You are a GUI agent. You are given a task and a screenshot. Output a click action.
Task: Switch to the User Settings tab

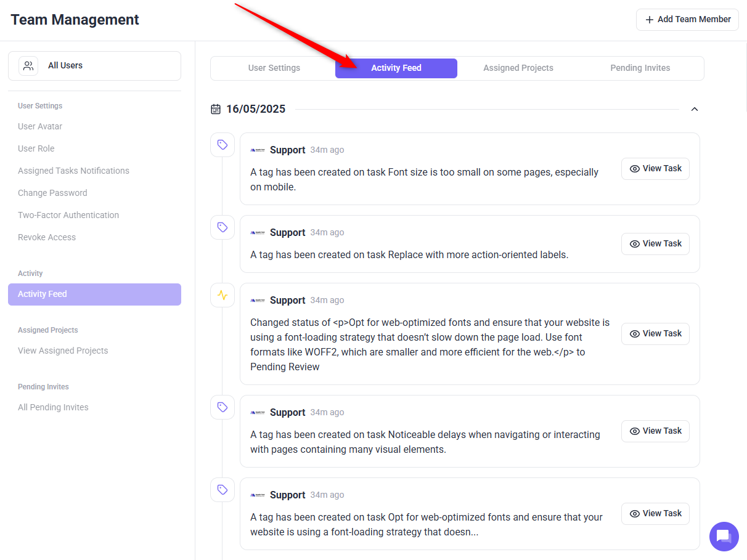[274, 68]
